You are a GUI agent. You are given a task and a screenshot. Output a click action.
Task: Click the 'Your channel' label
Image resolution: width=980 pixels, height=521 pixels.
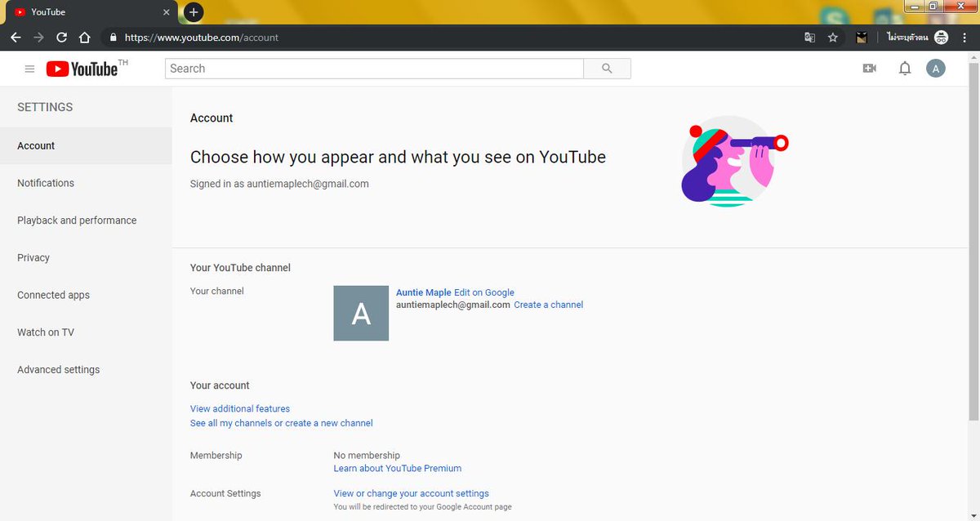click(217, 291)
